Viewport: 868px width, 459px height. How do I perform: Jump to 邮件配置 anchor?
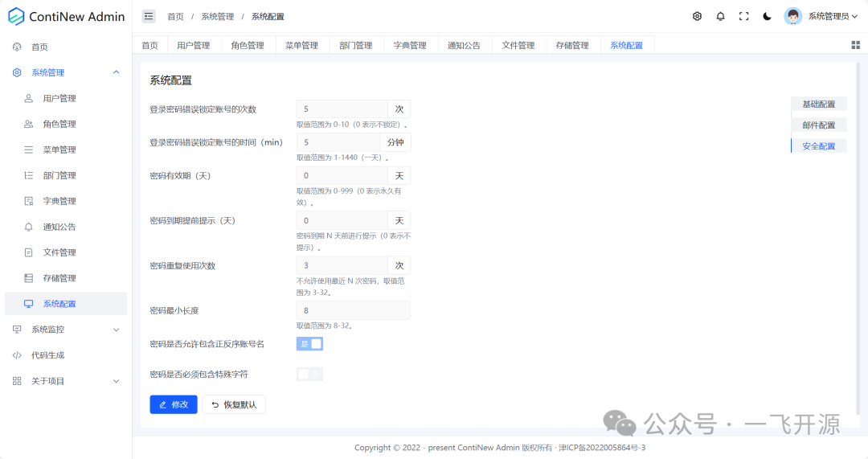tap(819, 125)
